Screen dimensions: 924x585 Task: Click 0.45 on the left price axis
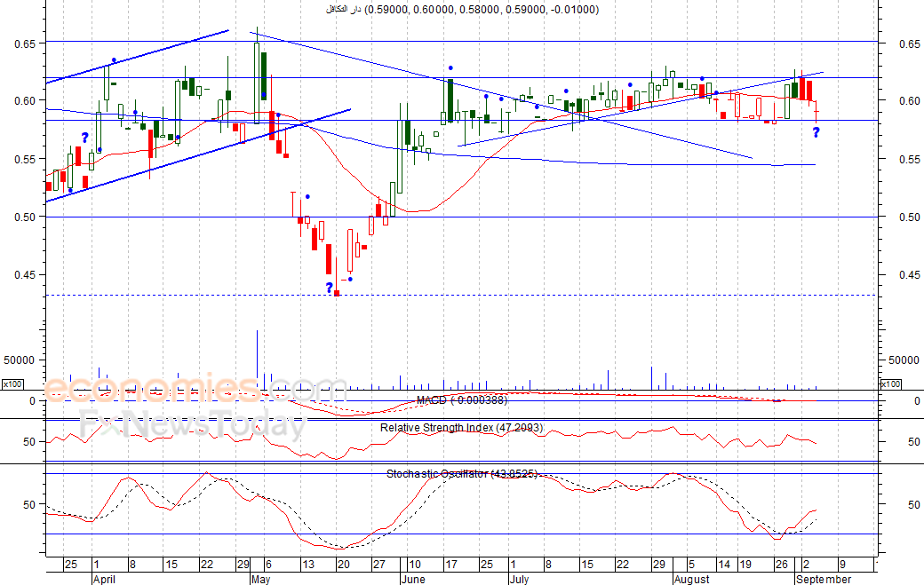25,275
